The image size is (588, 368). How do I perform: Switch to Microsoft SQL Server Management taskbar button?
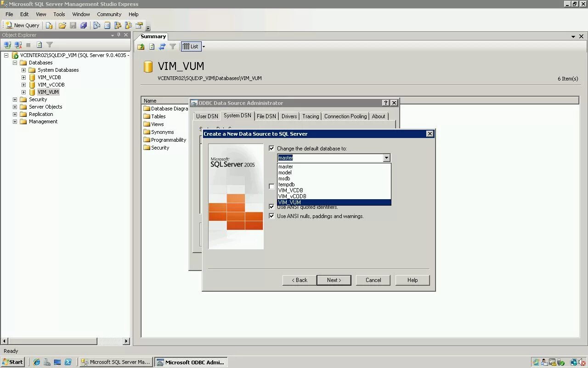pyautogui.click(x=116, y=362)
